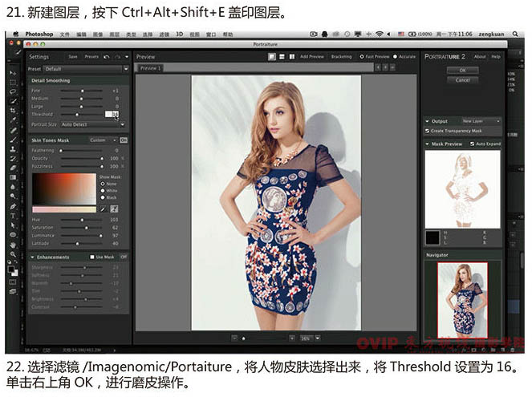Screen dimensions: 532x397
Task: Toggle Auto Expand checkbox
Action: [x=472, y=144]
